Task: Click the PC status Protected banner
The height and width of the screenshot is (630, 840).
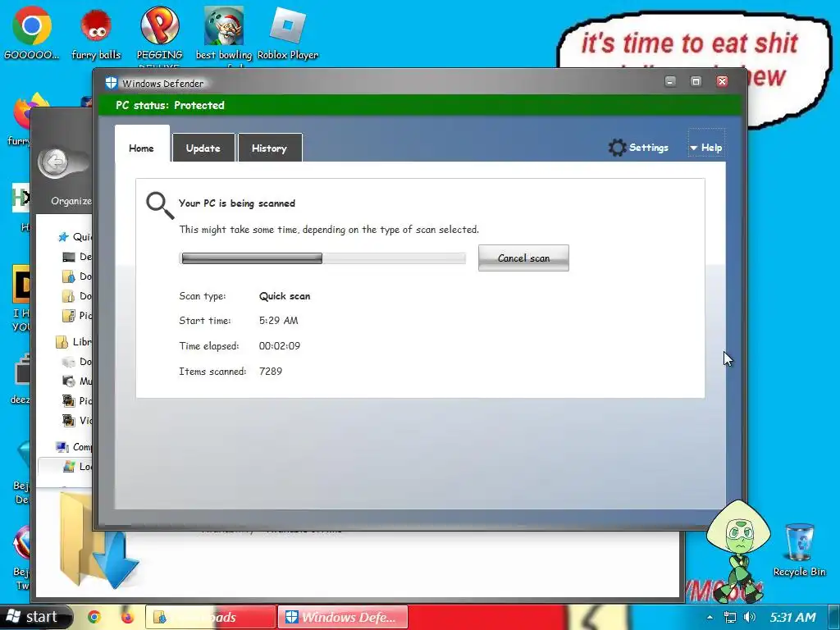Action: (420, 105)
